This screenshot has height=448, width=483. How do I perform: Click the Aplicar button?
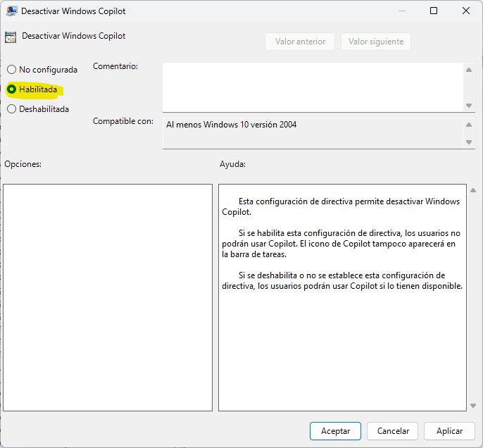(449, 431)
